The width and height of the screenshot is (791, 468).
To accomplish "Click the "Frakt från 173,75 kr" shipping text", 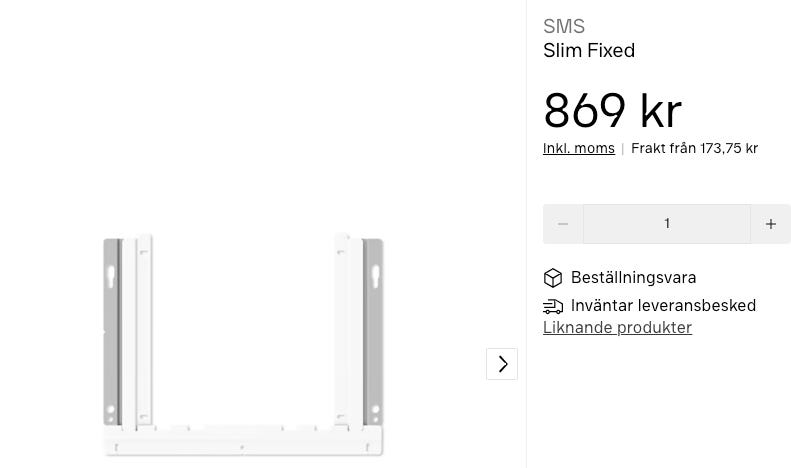I will [694, 149].
